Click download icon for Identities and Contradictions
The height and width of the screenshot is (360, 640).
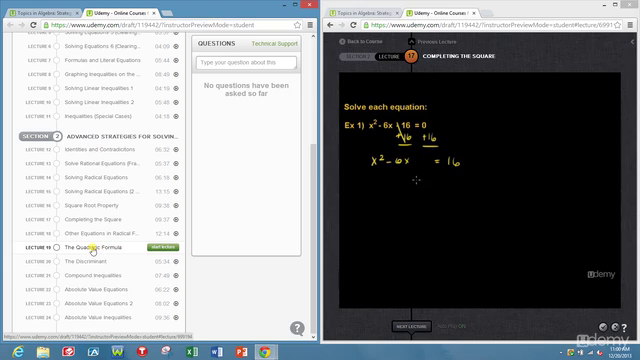click(x=176, y=150)
